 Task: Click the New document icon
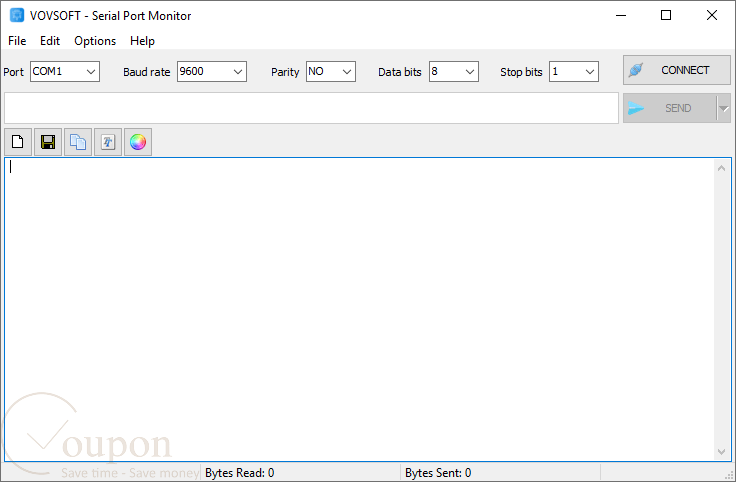[18, 142]
